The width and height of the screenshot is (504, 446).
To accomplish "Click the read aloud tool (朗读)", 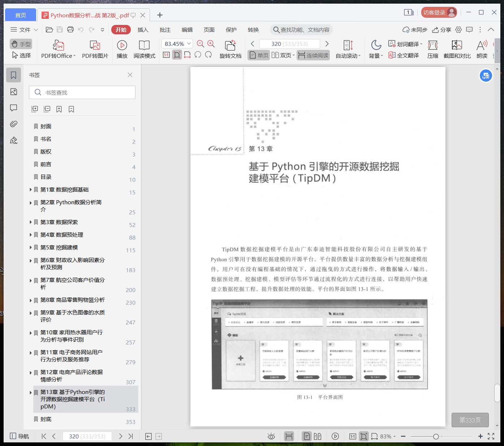I will [x=482, y=50].
